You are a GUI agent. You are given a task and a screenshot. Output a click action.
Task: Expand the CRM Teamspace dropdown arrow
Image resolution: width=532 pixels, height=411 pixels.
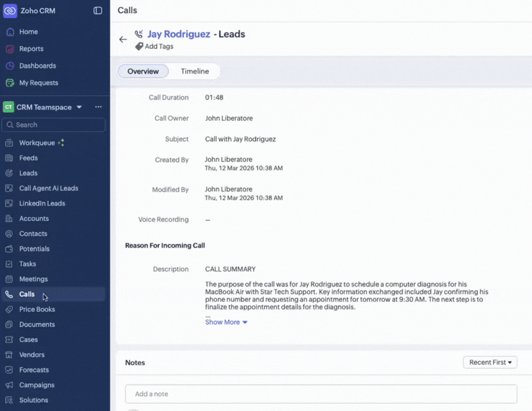[79, 107]
